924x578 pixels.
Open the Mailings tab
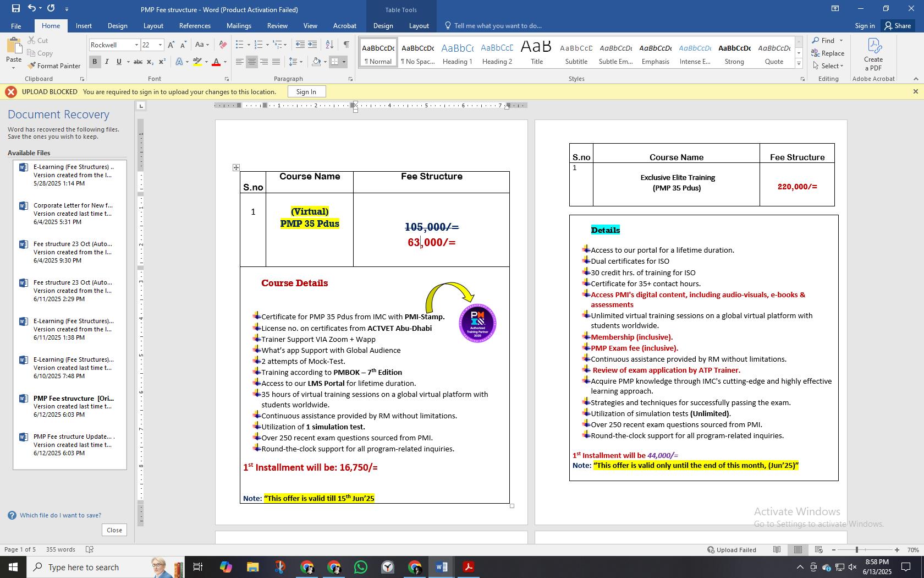(239, 26)
